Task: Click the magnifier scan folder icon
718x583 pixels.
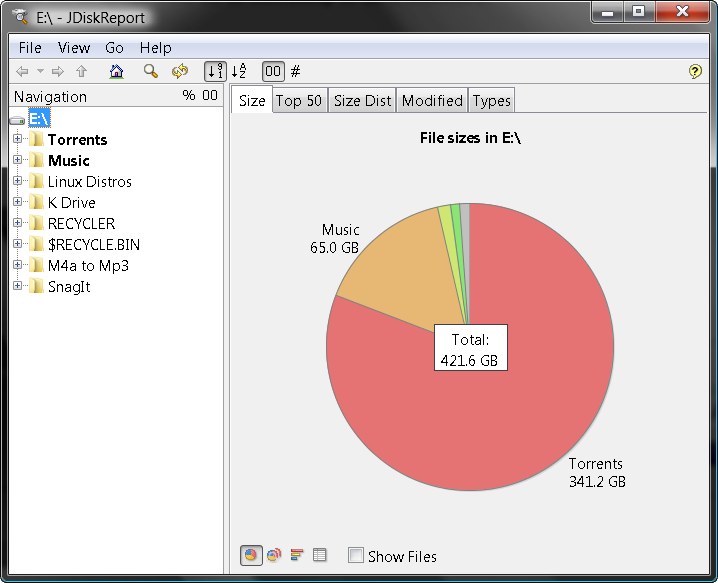Action: pyautogui.click(x=151, y=71)
